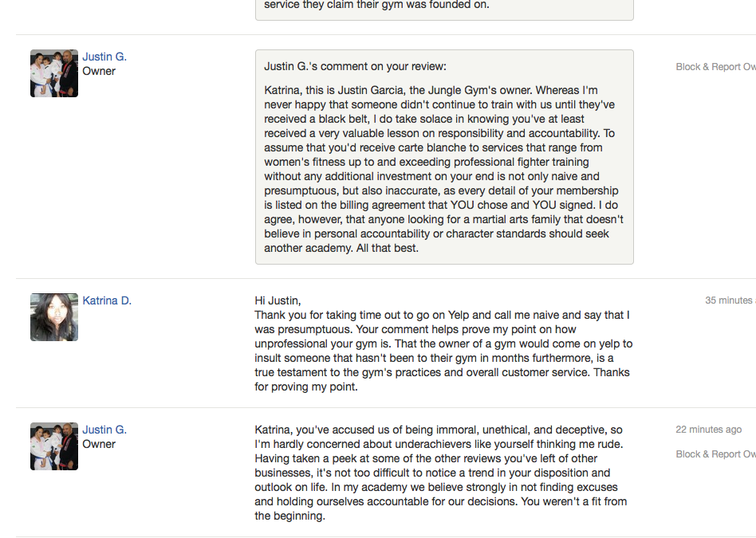Visit Katrina D.'s profile via name link
Image resolution: width=756 pixels, height=538 pixels.
pyautogui.click(x=107, y=300)
